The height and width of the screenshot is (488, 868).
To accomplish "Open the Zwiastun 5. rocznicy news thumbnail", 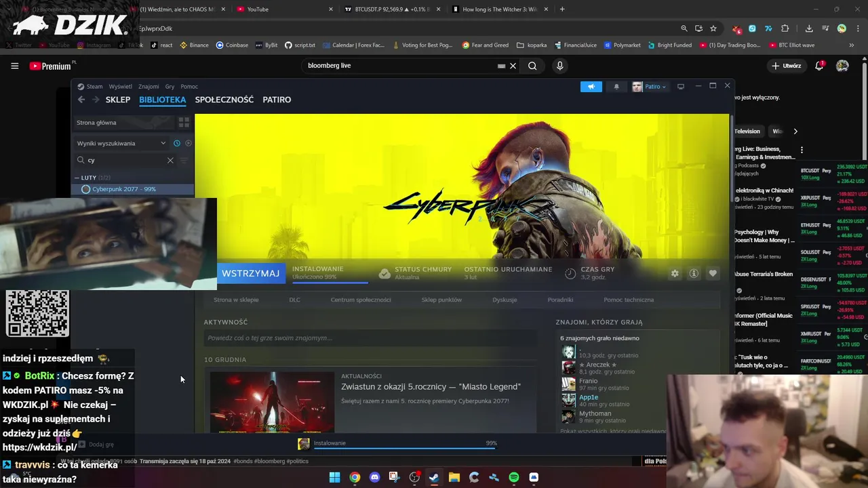I will pyautogui.click(x=272, y=401).
